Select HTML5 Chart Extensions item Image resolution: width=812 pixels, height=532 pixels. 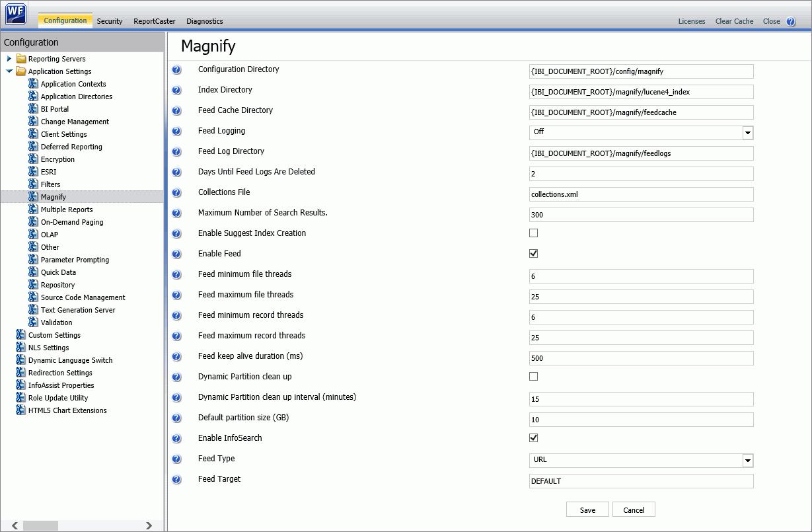pos(67,410)
